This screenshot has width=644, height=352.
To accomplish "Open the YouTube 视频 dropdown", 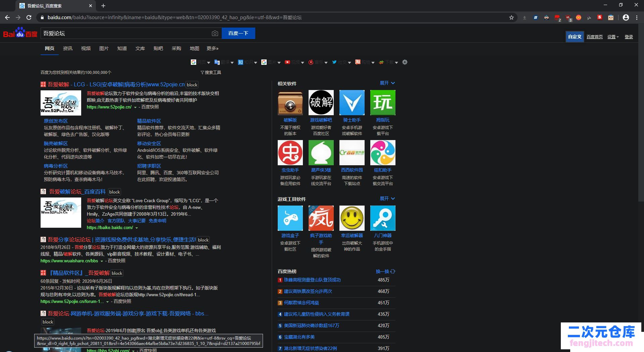I will pos(294,62).
